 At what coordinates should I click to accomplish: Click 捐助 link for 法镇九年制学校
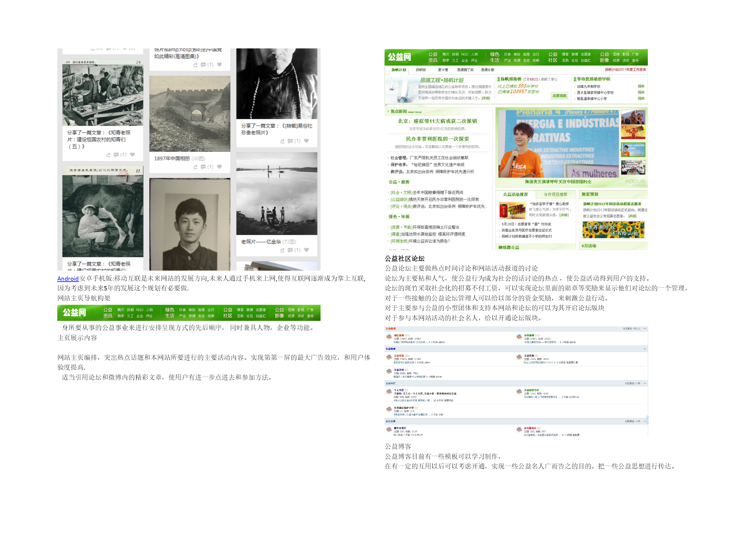click(641, 86)
